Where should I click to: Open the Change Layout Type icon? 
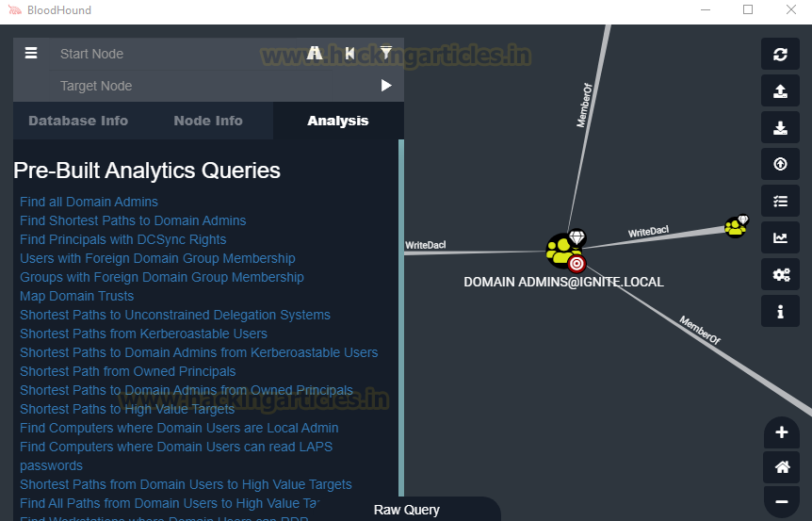pos(780,201)
